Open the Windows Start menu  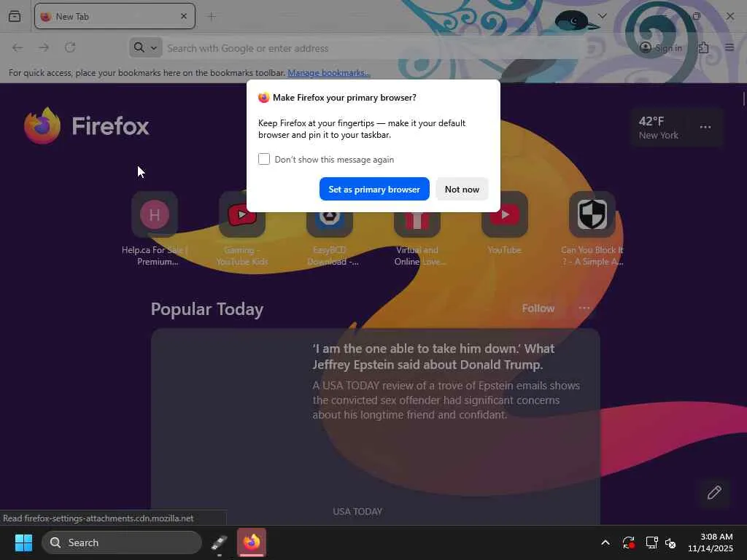(x=23, y=542)
